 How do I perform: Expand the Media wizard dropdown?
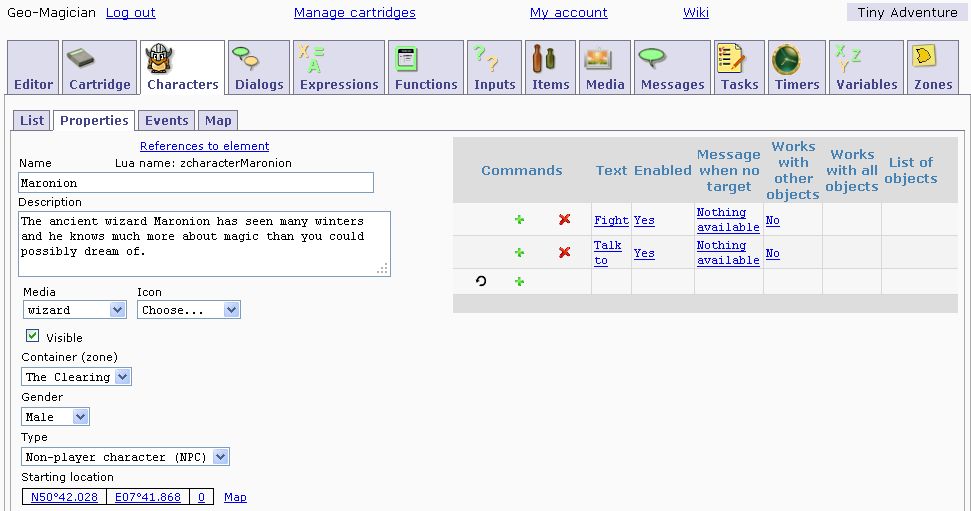pos(74,310)
